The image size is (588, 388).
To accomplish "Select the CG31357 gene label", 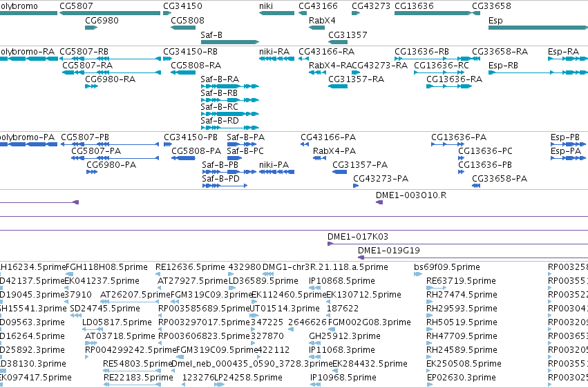I will pos(348,35).
